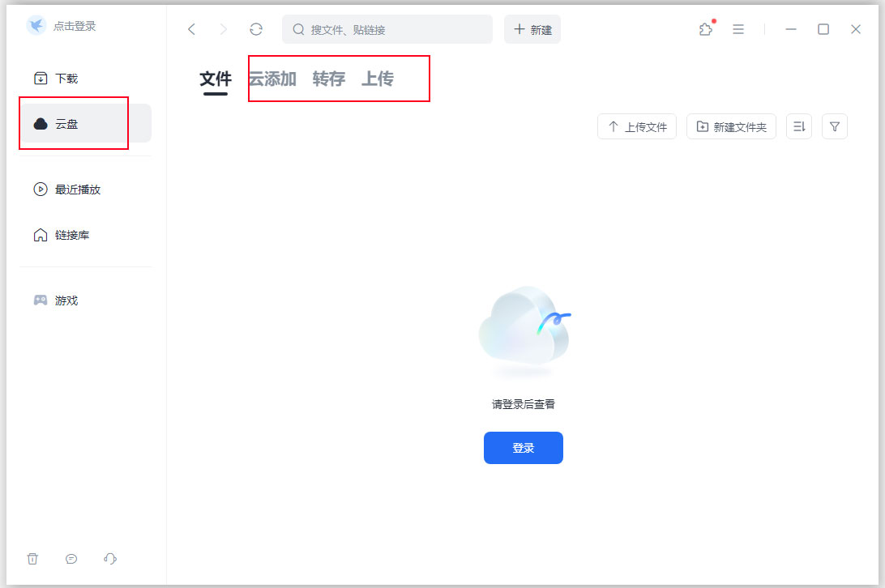This screenshot has height=588, width=885.
Task: Create a folder via 新建文件夹 button
Action: tap(731, 126)
